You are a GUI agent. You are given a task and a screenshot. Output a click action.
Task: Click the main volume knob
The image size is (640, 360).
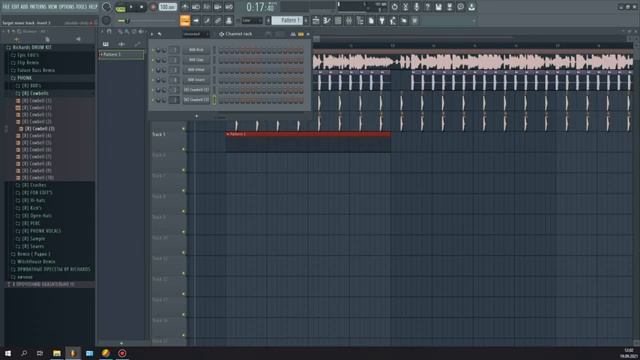pos(106,7)
